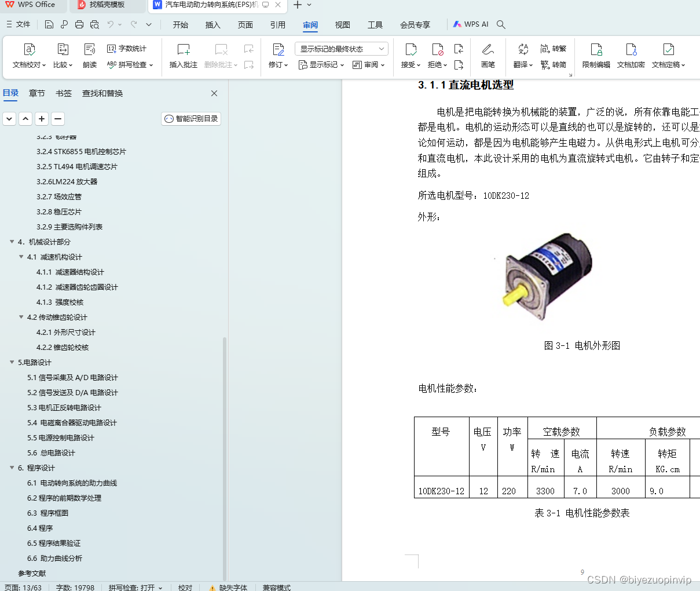Switch to the 引用 ribbon tab

click(x=278, y=25)
